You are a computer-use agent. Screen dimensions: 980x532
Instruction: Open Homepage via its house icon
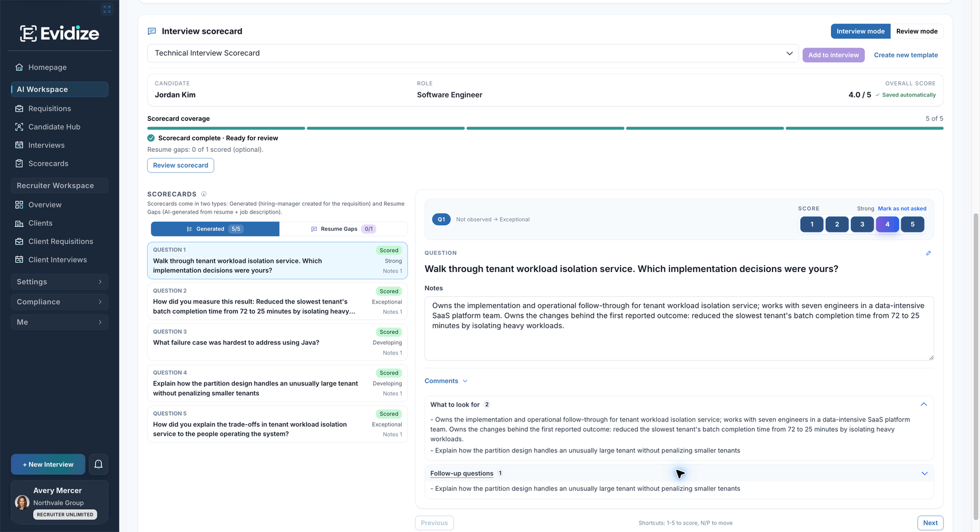pyautogui.click(x=19, y=67)
